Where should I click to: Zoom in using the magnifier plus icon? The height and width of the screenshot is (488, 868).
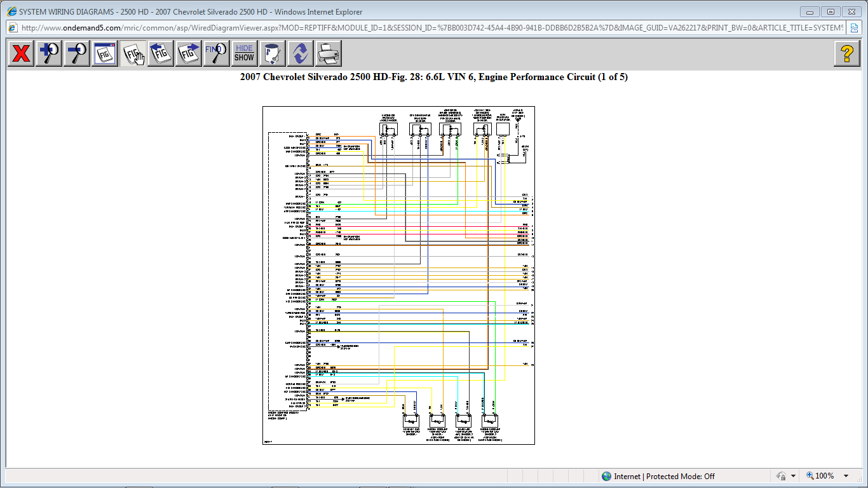tap(48, 53)
